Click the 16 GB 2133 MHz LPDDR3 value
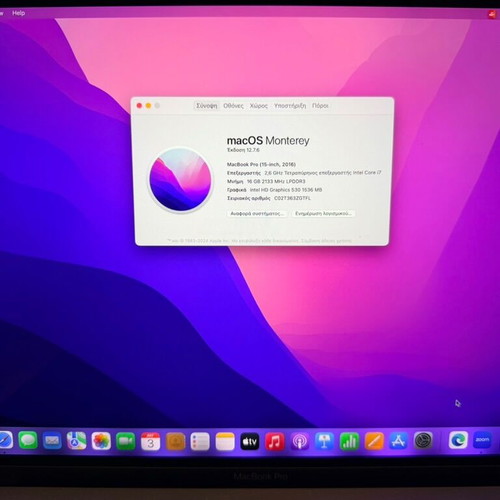 [276, 181]
